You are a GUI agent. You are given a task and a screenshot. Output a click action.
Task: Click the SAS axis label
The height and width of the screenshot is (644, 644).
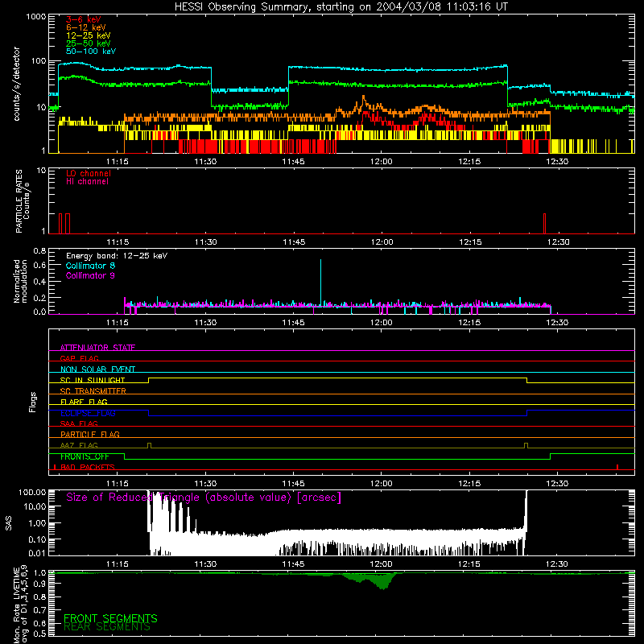tap(9, 524)
